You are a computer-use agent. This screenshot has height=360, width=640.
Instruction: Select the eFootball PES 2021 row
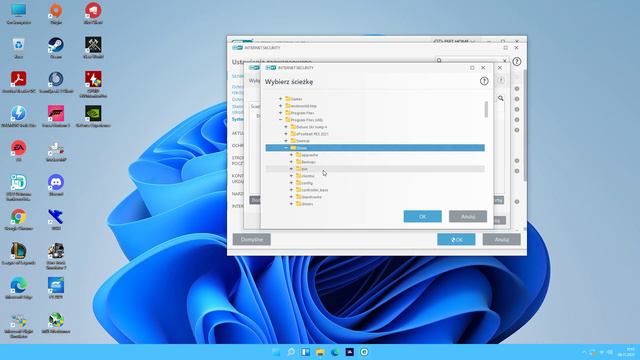375,133
